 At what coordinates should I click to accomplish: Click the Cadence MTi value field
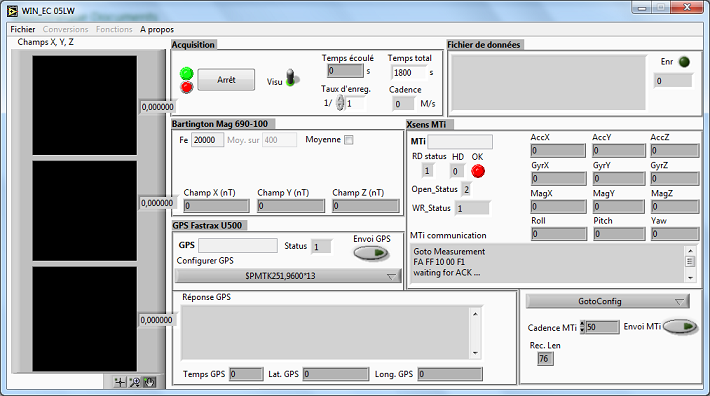(x=602, y=327)
